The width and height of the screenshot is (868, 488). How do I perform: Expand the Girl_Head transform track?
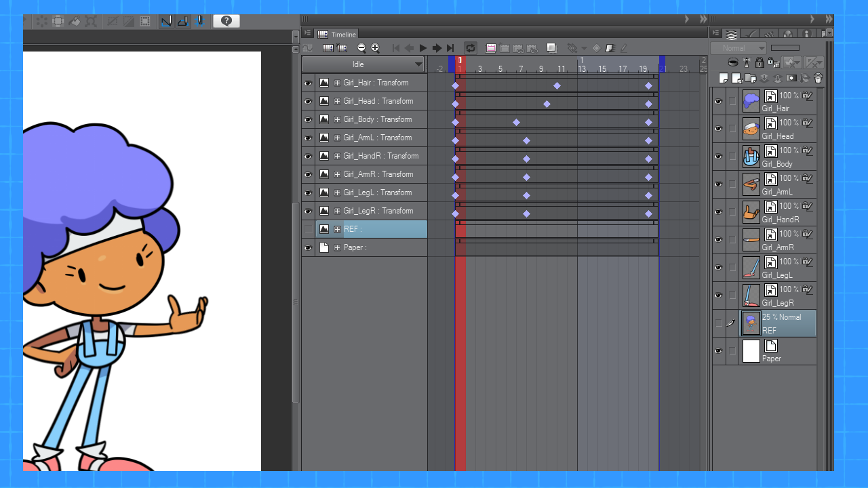click(x=338, y=101)
